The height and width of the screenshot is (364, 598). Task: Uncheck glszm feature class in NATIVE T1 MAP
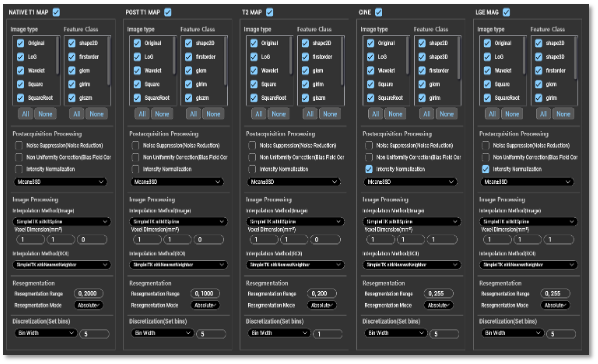coord(72,98)
